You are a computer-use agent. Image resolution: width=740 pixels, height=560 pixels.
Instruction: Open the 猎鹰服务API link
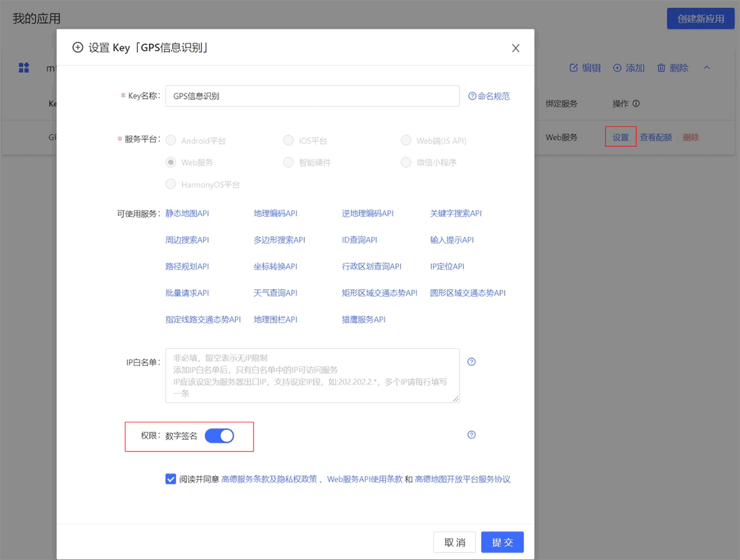364,319
